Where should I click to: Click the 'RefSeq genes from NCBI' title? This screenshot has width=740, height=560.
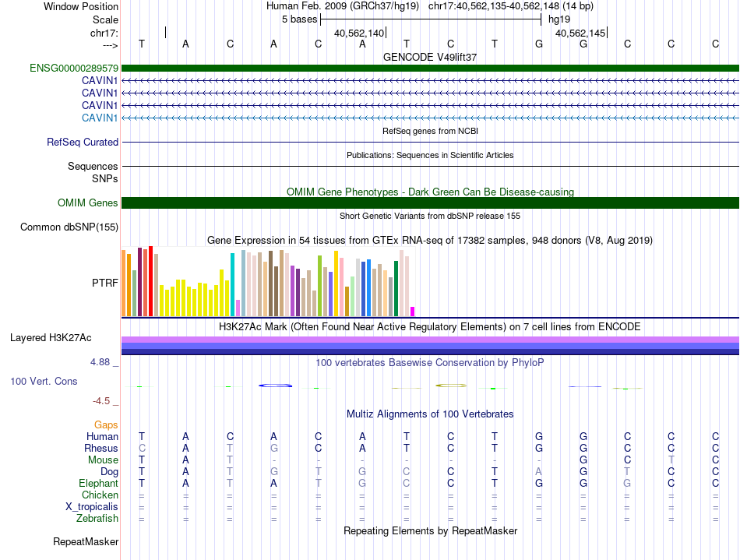(x=431, y=131)
